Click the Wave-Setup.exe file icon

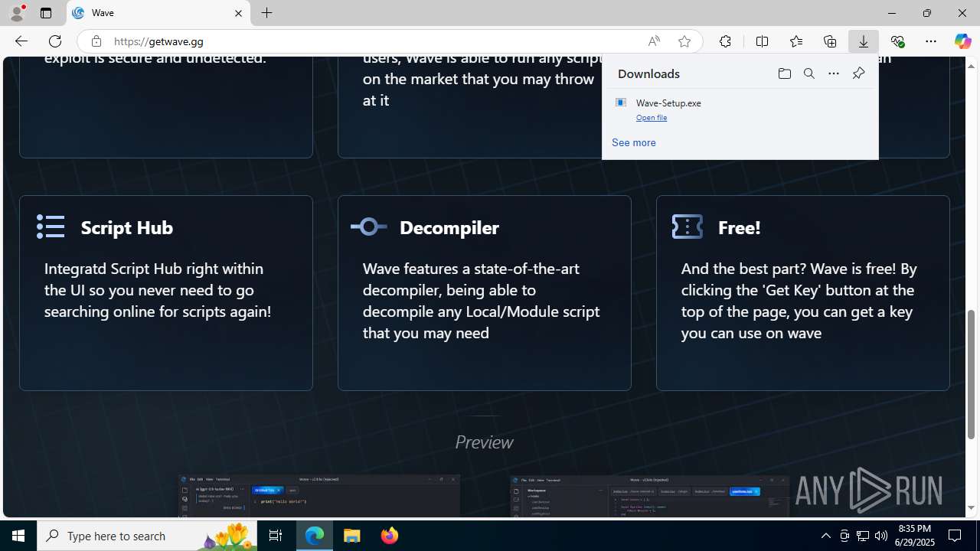621,103
